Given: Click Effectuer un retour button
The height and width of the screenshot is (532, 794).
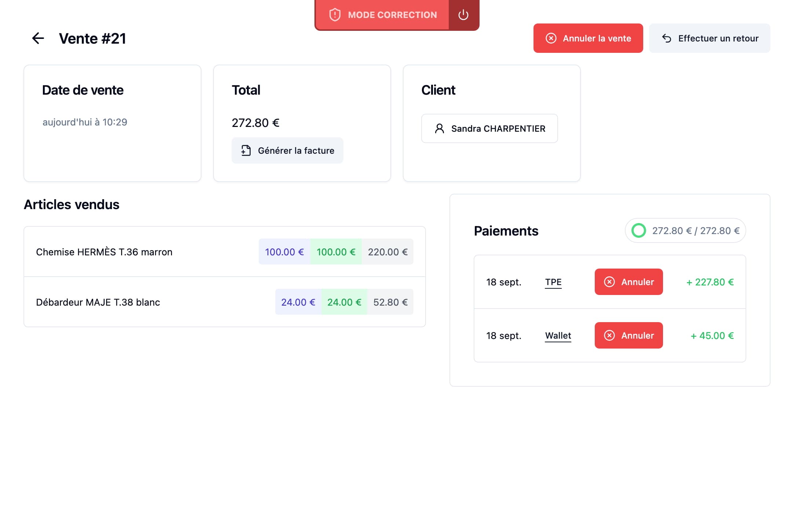Looking at the screenshot, I should pyautogui.click(x=709, y=38).
